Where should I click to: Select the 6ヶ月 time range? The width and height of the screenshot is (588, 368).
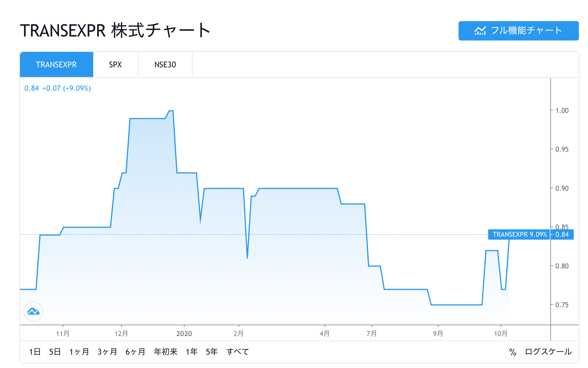(x=135, y=351)
